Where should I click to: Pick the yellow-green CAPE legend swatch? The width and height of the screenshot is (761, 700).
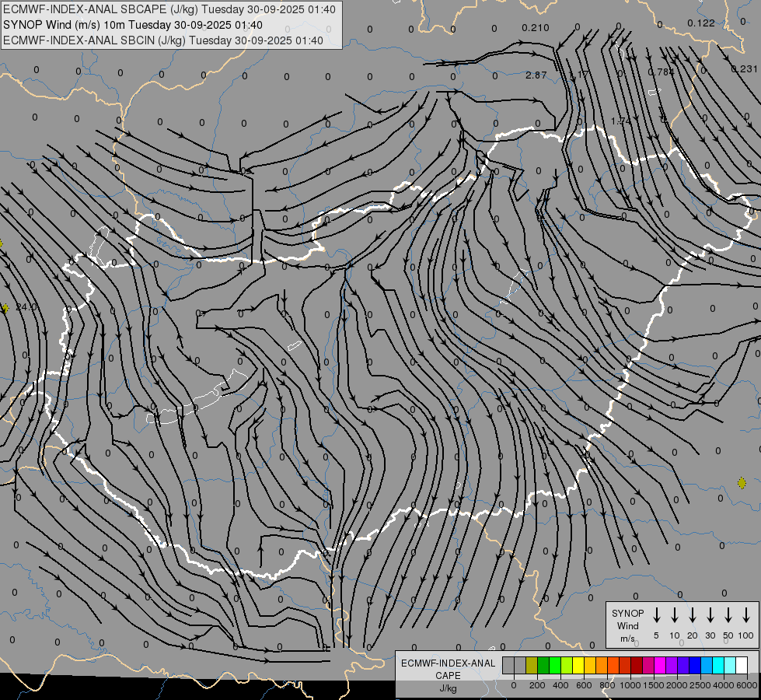pyautogui.click(x=567, y=665)
